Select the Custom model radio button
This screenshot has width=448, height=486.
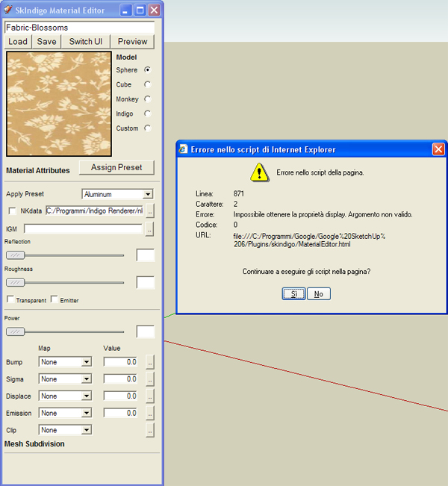click(148, 128)
